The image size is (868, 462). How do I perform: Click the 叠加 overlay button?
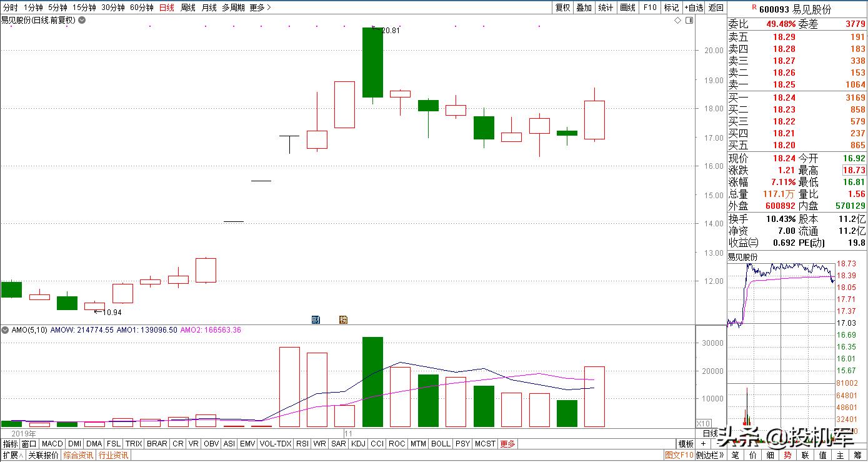pyautogui.click(x=584, y=8)
